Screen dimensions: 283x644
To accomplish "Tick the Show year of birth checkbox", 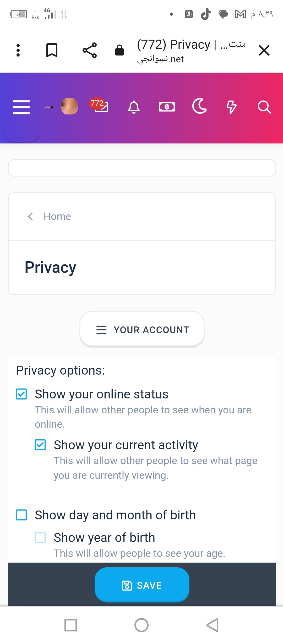I will click(40, 537).
